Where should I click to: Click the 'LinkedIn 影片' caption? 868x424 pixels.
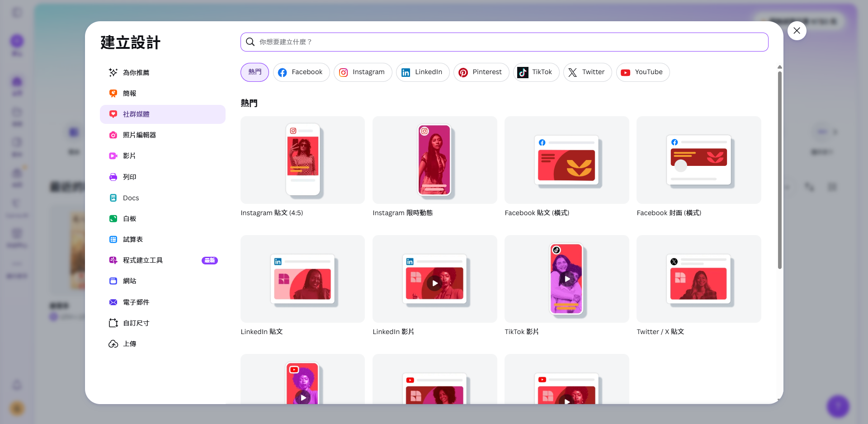393,332
